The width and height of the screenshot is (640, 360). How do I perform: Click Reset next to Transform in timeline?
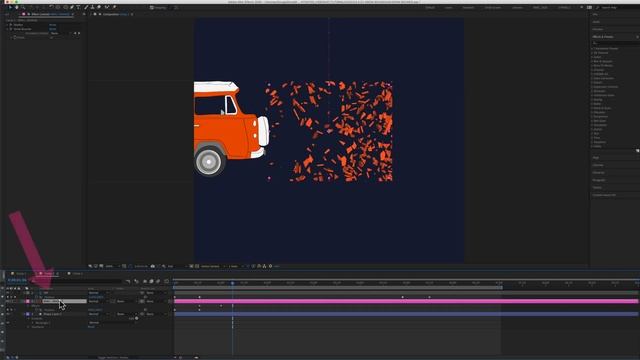(91, 327)
